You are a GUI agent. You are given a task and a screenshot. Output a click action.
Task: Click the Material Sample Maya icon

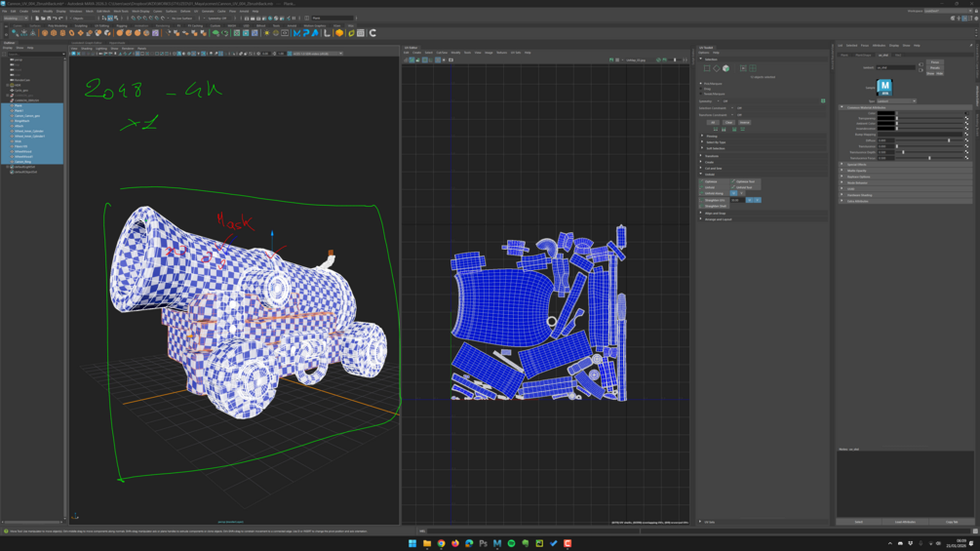[884, 88]
